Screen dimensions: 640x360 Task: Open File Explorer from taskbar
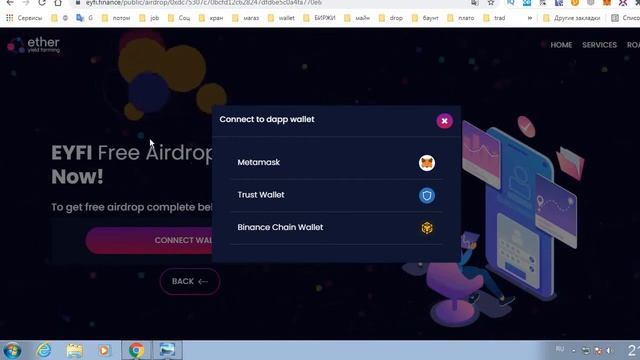74,350
